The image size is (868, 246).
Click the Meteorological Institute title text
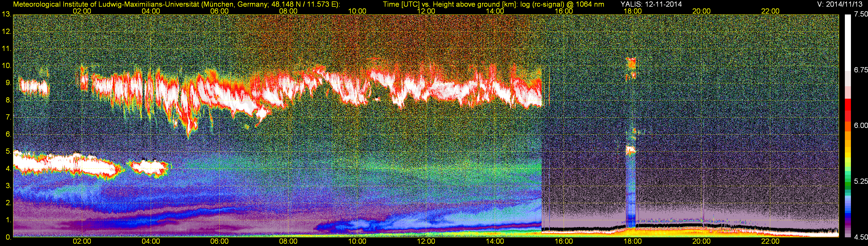pos(176,4)
